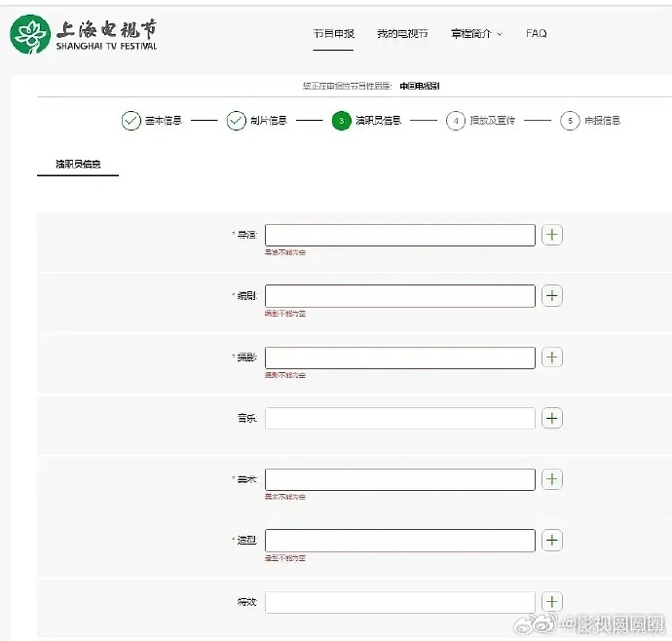Click the 造型不能为空 error message
This screenshot has width=672, height=641.
285,558
